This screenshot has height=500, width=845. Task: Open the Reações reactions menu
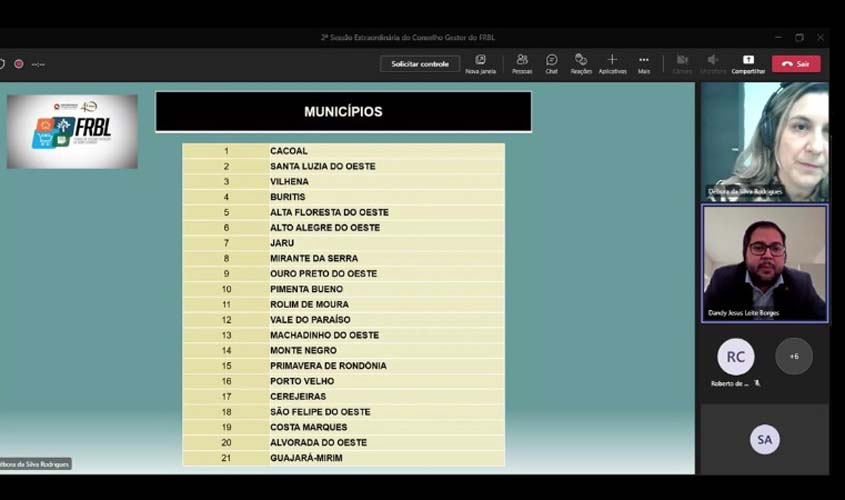[x=581, y=64]
